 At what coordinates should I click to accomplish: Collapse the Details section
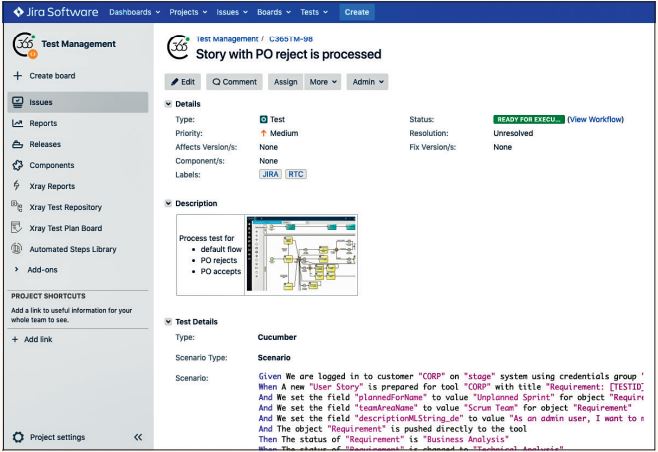(x=168, y=104)
